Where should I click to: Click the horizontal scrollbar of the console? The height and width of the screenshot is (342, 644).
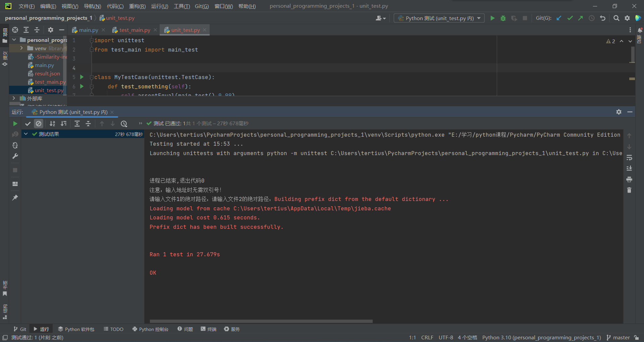point(261,321)
